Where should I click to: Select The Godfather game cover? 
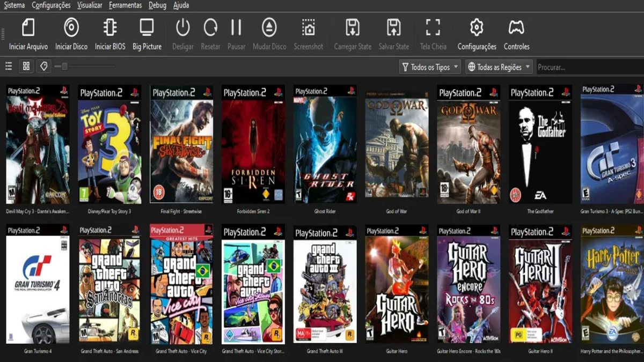(540, 144)
